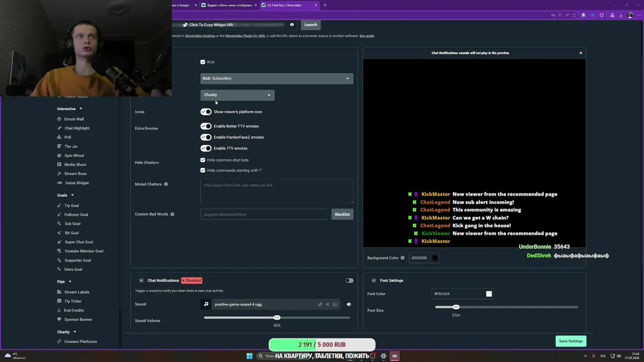Uncheck Hide common chat bots
644x362 pixels.
coord(203,160)
